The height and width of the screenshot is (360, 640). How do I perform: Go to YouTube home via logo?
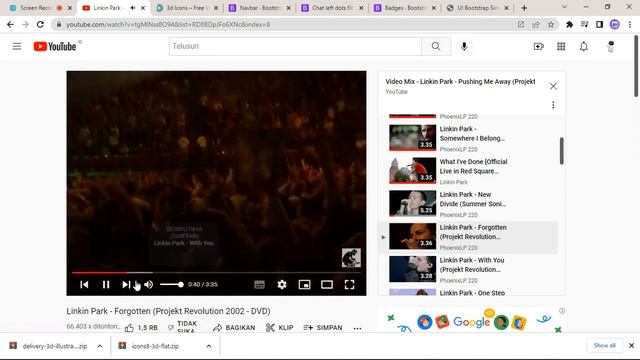pyautogui.click(x=55, y=47)
